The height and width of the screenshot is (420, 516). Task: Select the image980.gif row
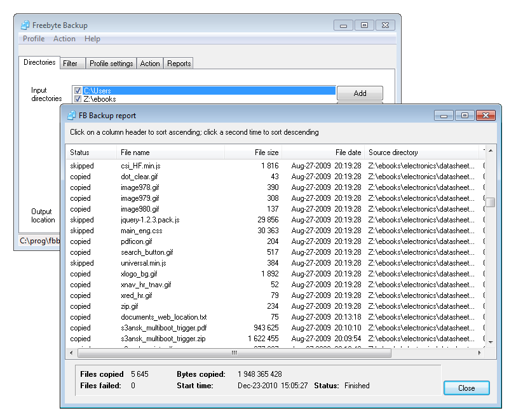[x=275, y=209]
